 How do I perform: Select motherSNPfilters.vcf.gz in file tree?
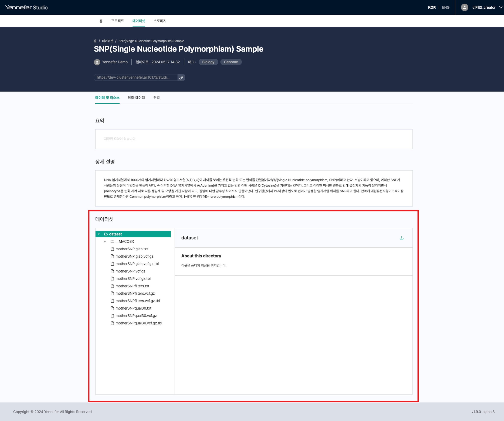[x=135, y=293]
